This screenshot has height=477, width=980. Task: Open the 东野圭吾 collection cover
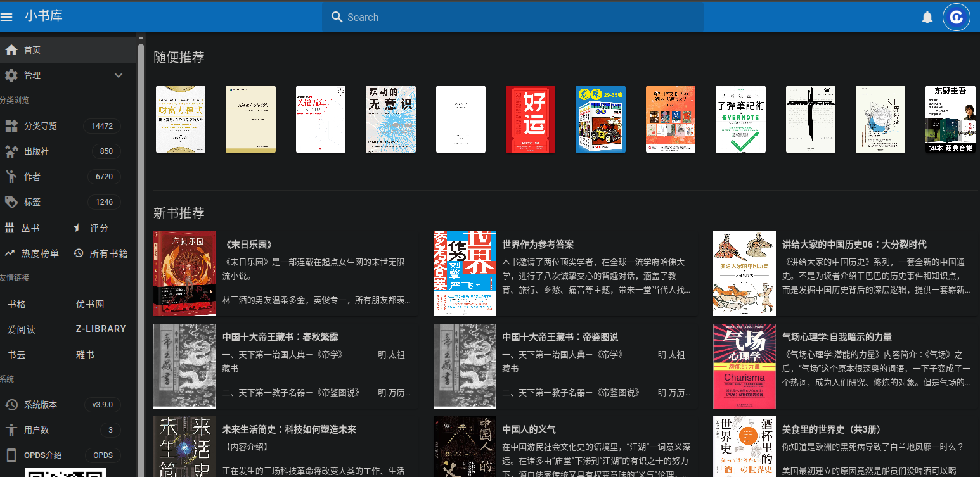click(950, 120)
